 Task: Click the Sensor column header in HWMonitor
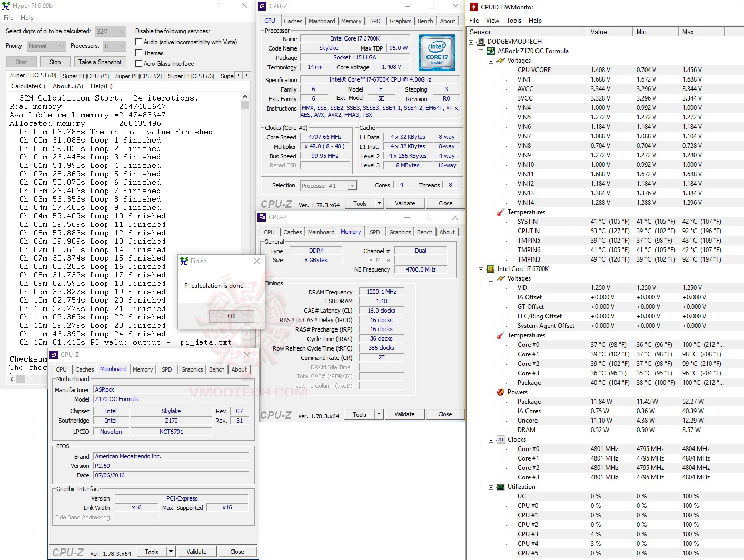click(x=527, y=32)
